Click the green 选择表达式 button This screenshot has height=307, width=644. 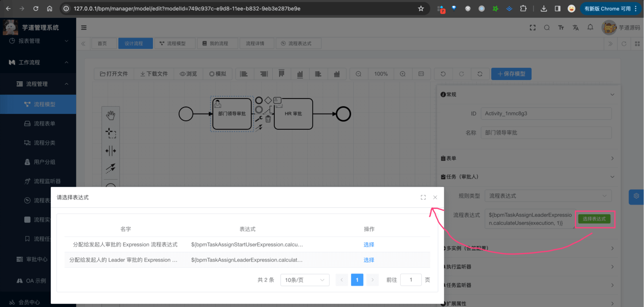click(x=594, y=219)
